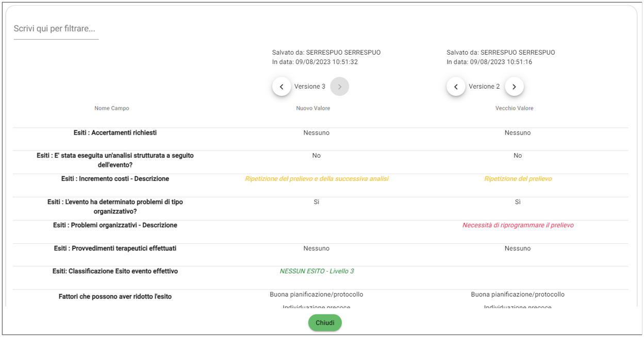Viewport: 644px width, 337px height.
Task: Click the 'Versione 2' label text
Action: point(484,87)
